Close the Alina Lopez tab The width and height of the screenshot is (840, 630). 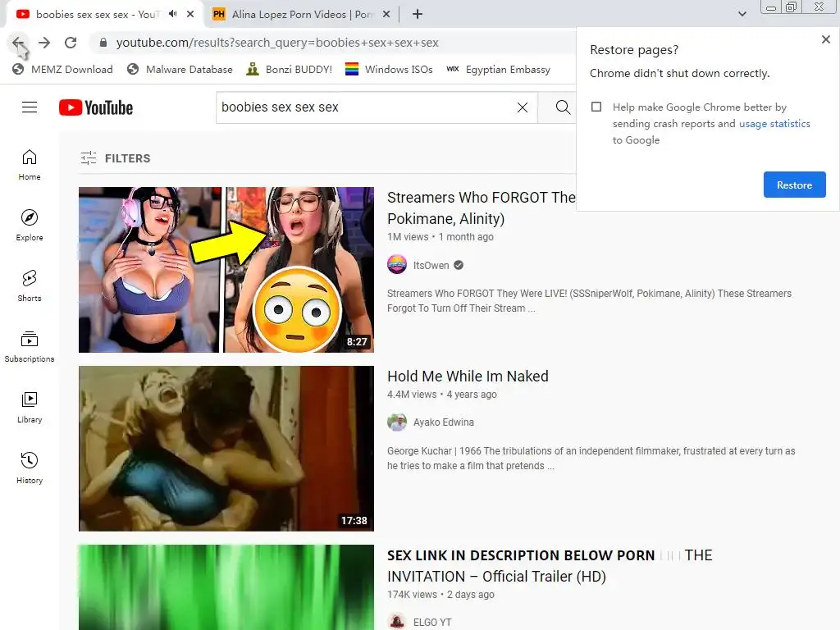tap(386, 15)
